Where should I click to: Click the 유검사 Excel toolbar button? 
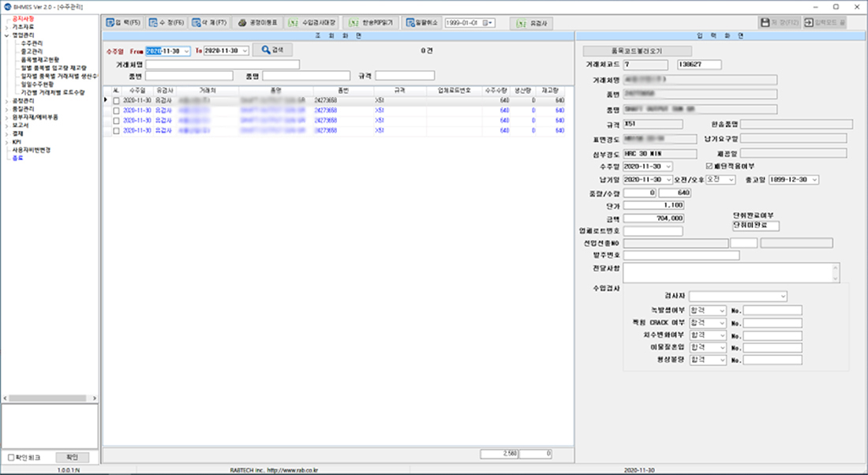531,23
